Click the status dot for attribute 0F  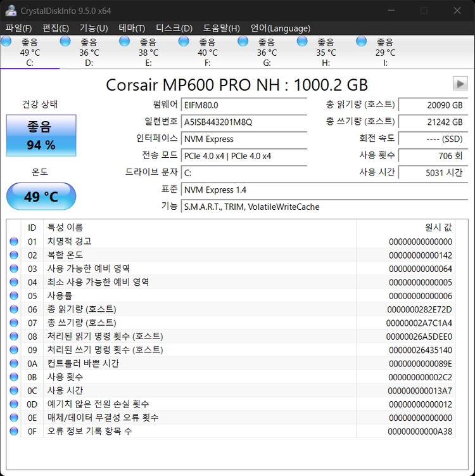point(14,431)
